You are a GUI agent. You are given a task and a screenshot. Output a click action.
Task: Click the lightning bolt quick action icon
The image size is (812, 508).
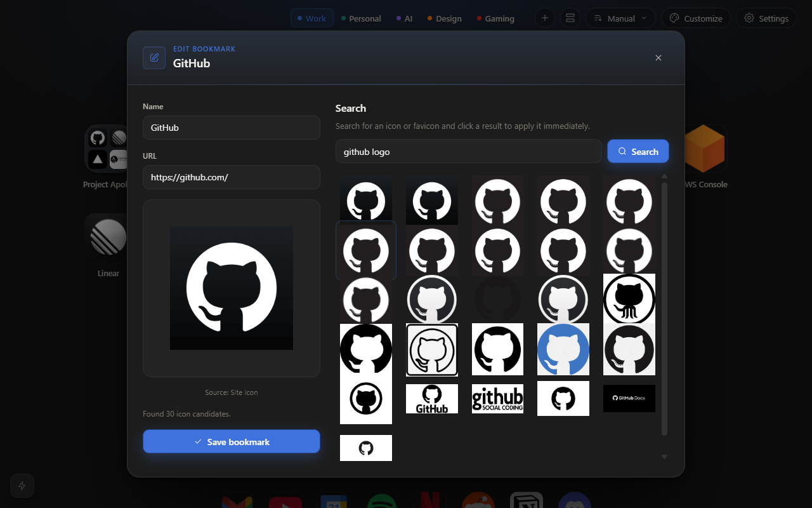(22, 486)
